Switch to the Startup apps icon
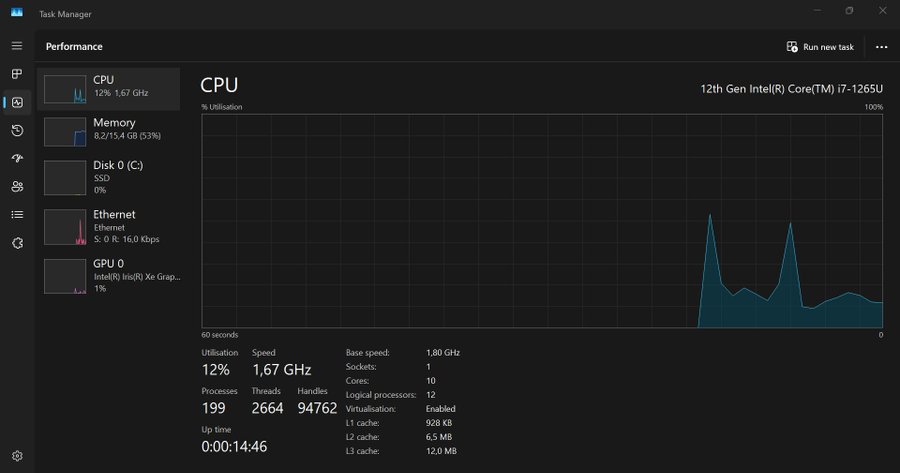The width and height of the screenshot is (900, 473). [17, 158]
